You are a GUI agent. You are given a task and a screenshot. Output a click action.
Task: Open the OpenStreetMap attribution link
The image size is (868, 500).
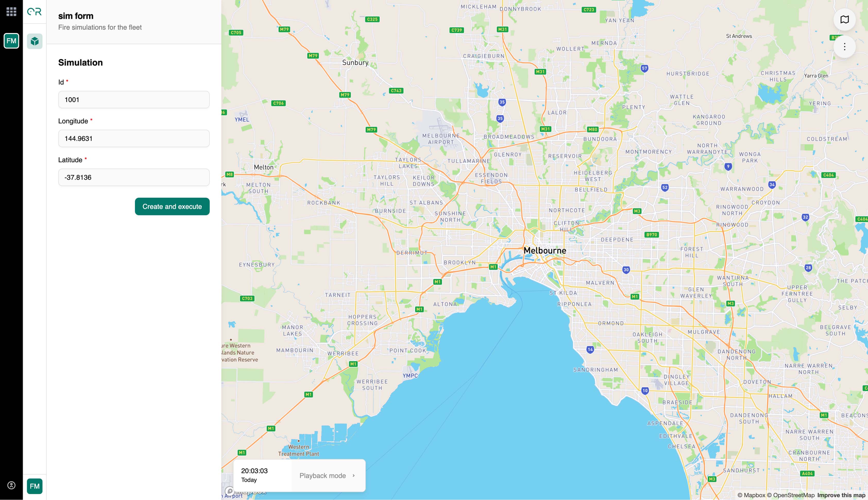point(791,495)
